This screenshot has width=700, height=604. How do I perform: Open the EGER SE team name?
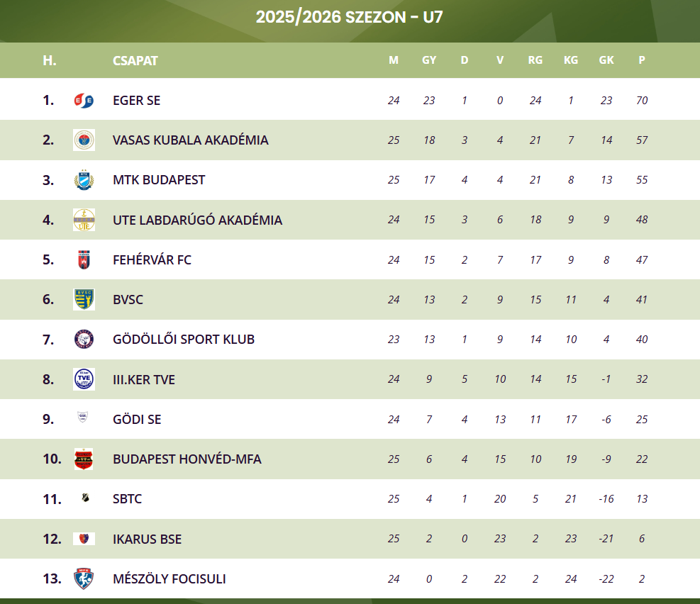point(136,101)
